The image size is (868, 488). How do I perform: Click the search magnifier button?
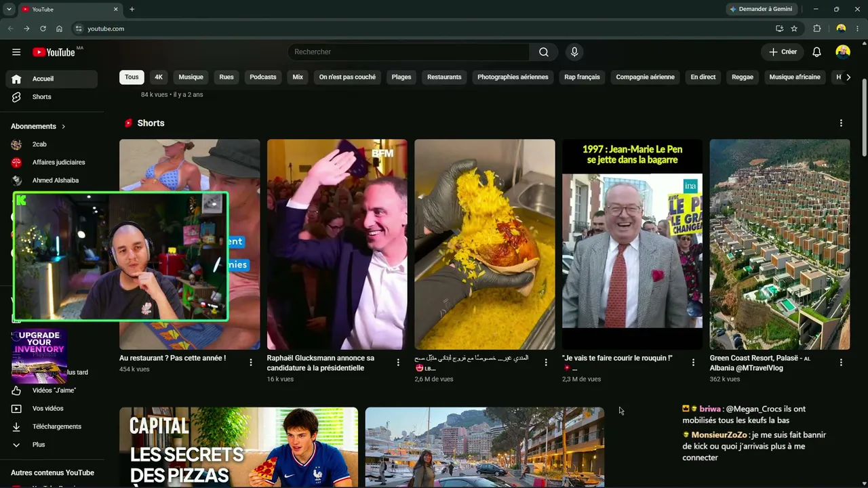pyautogui.click(x=544, y=52)
